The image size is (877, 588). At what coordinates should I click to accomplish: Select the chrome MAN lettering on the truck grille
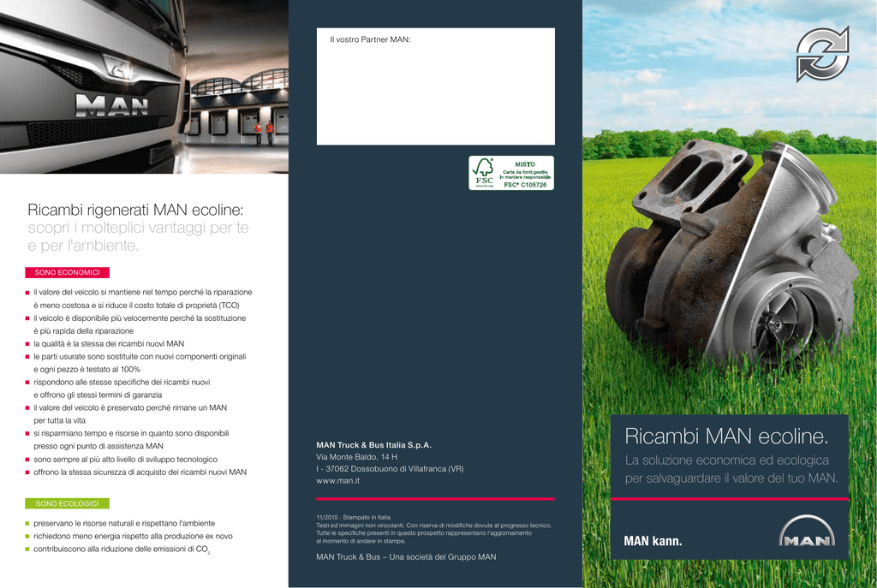pos(112,105)
